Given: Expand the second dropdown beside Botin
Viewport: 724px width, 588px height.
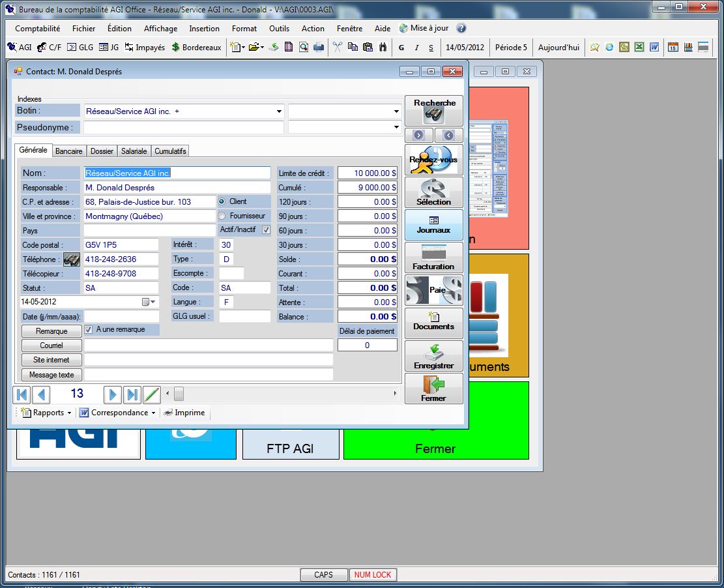Looking at the screenshot, I should pyautogui.click(x=396, y=111).
